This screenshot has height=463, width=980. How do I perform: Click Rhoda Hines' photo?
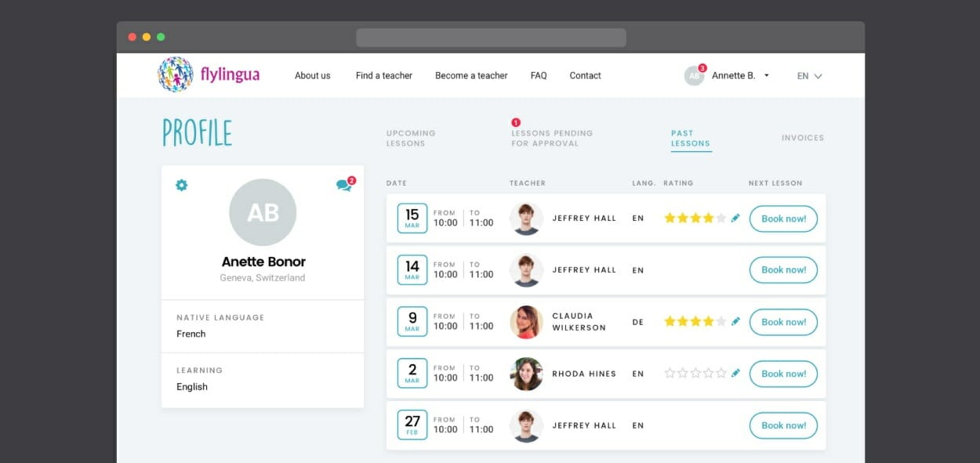click(526, 374)
